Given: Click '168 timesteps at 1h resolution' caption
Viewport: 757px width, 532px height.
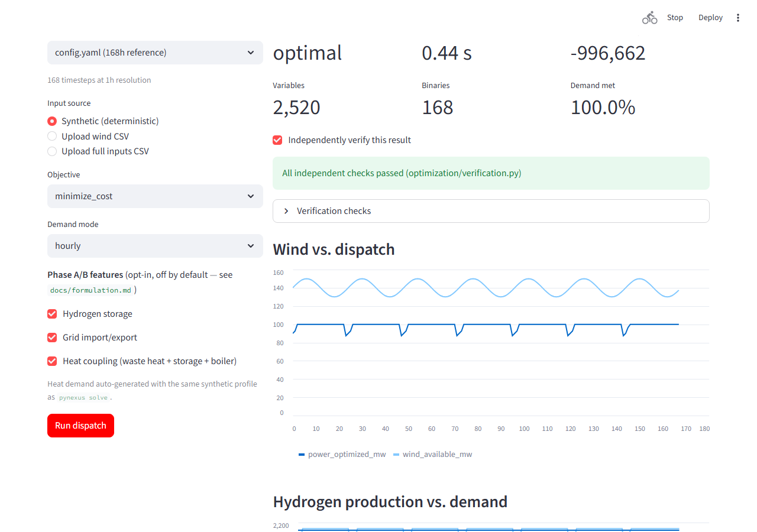Looking at the screenshot, I should point(99,80).
